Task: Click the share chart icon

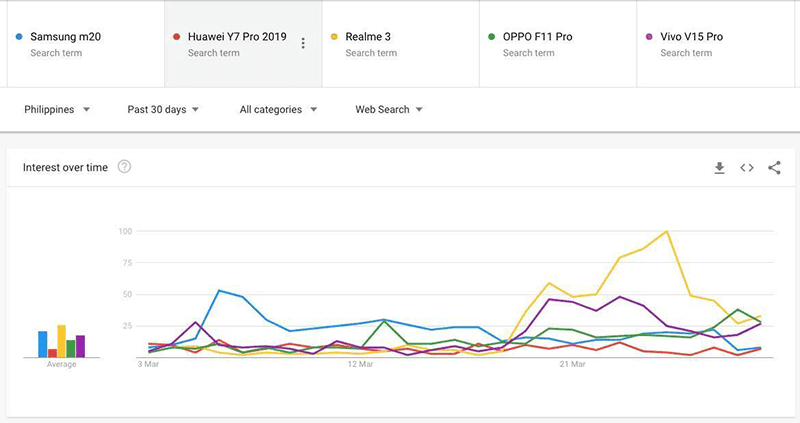Action: [774, 168]
